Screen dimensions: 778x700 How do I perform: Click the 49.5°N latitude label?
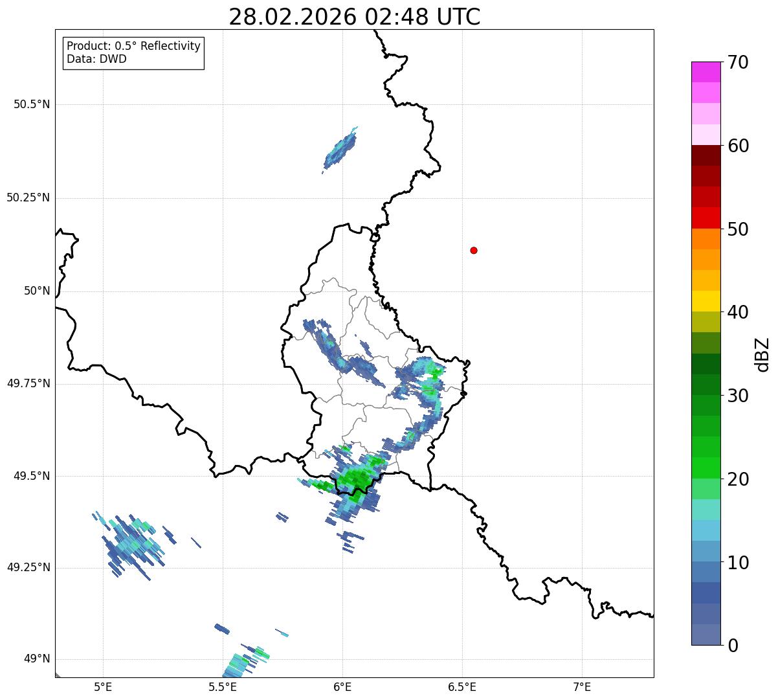click(32, 476)
